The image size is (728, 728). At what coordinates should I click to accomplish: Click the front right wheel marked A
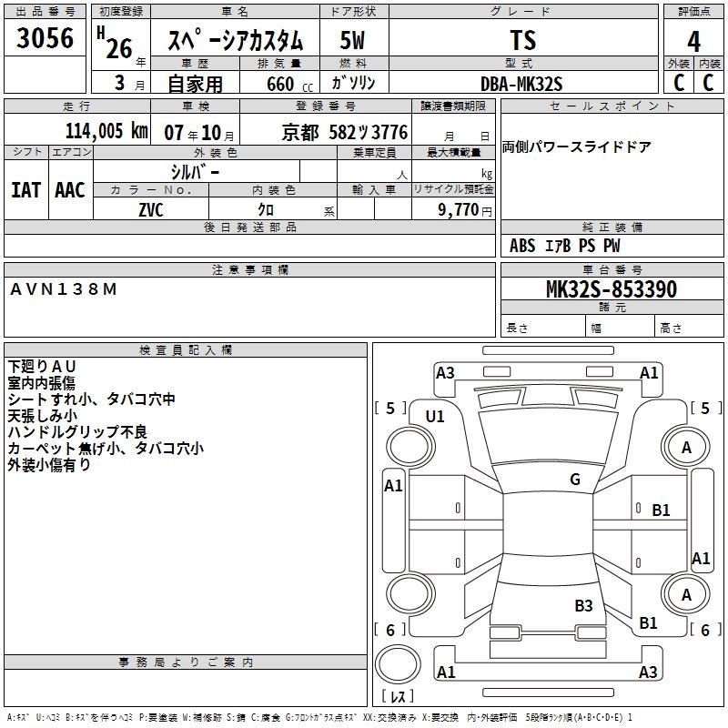(686, 447)
